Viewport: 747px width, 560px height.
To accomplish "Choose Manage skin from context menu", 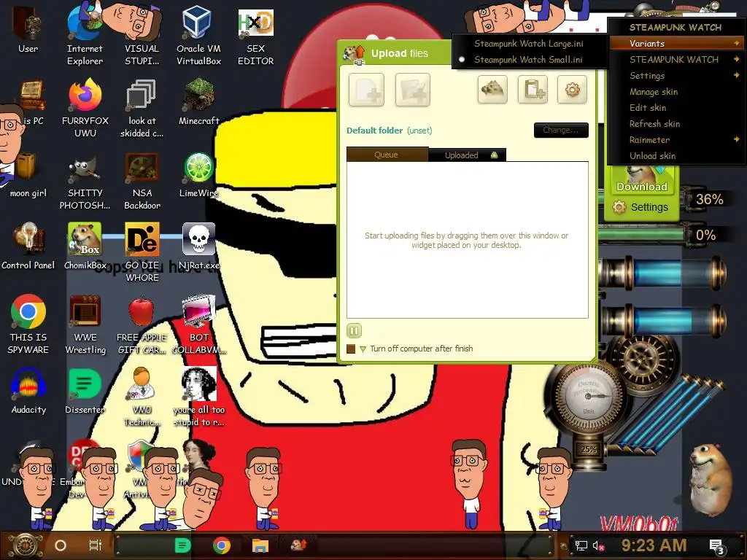I will pyautogui.click(x=676, y=92).
